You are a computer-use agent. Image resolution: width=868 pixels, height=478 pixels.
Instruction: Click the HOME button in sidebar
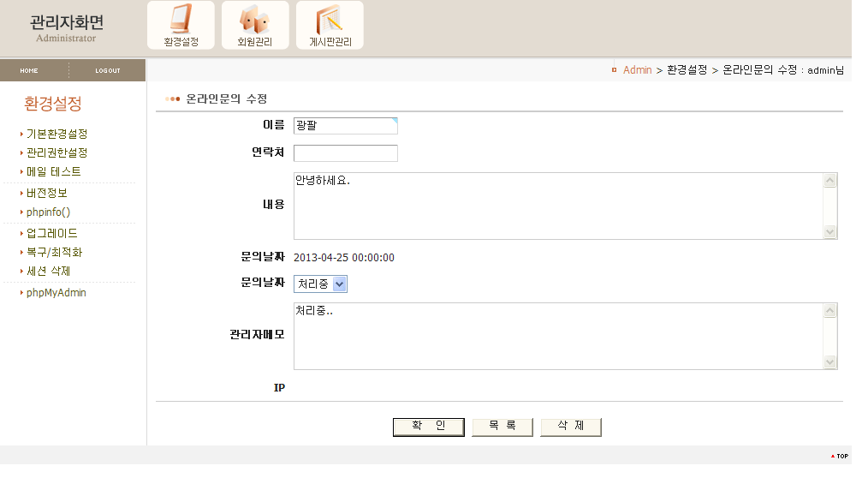[29, 70]
